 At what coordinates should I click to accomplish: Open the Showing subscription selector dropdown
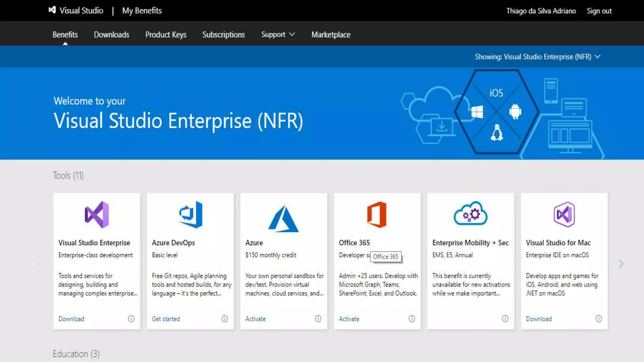537,57
